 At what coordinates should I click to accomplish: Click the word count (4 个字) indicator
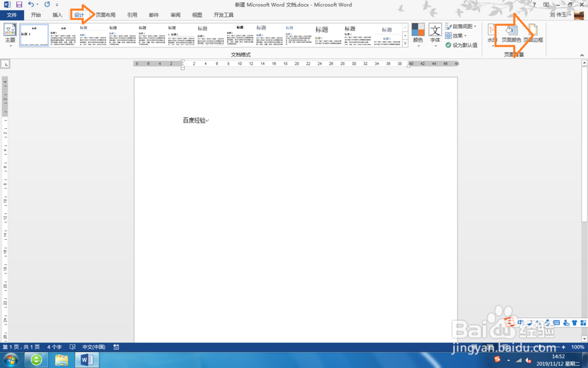[x=54, y=347]
